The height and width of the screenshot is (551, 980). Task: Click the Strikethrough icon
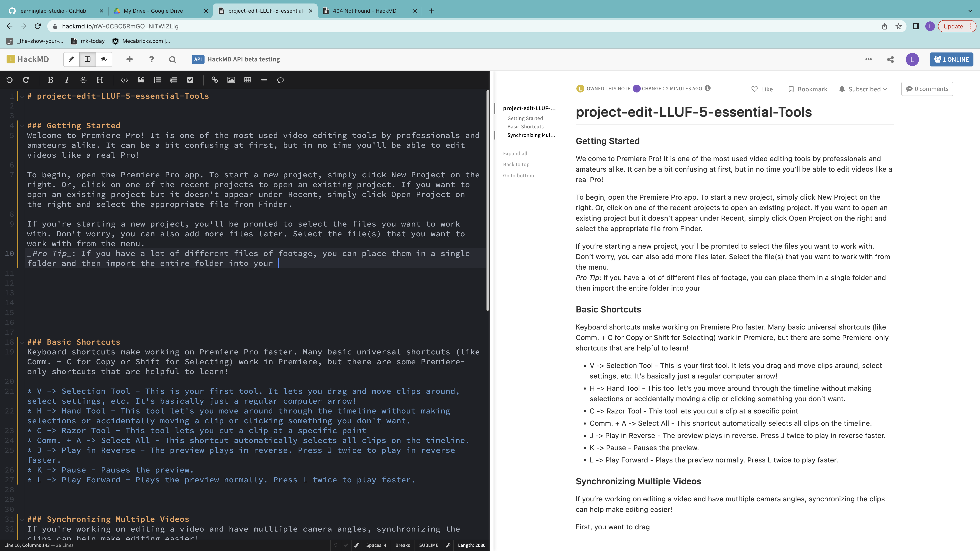83,80
